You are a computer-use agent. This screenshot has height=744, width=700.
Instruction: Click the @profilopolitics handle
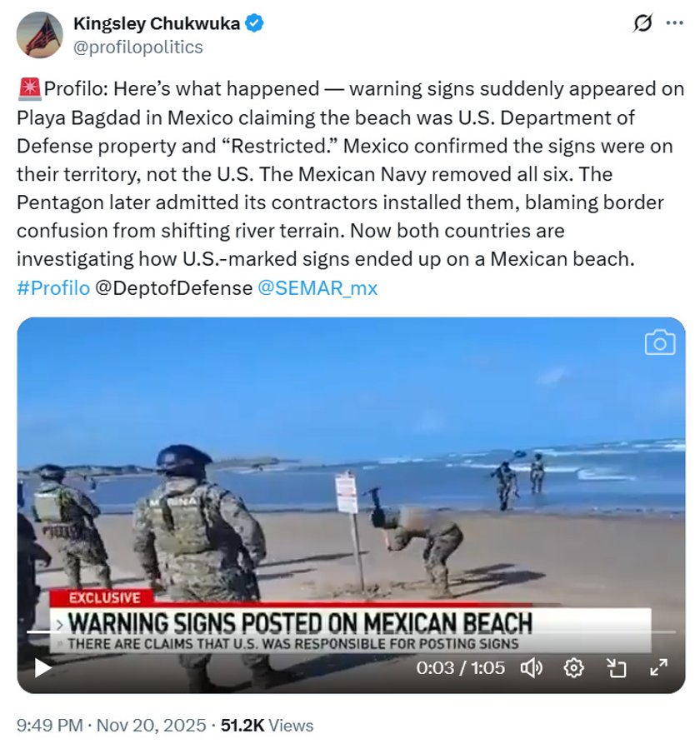[138, 47]
